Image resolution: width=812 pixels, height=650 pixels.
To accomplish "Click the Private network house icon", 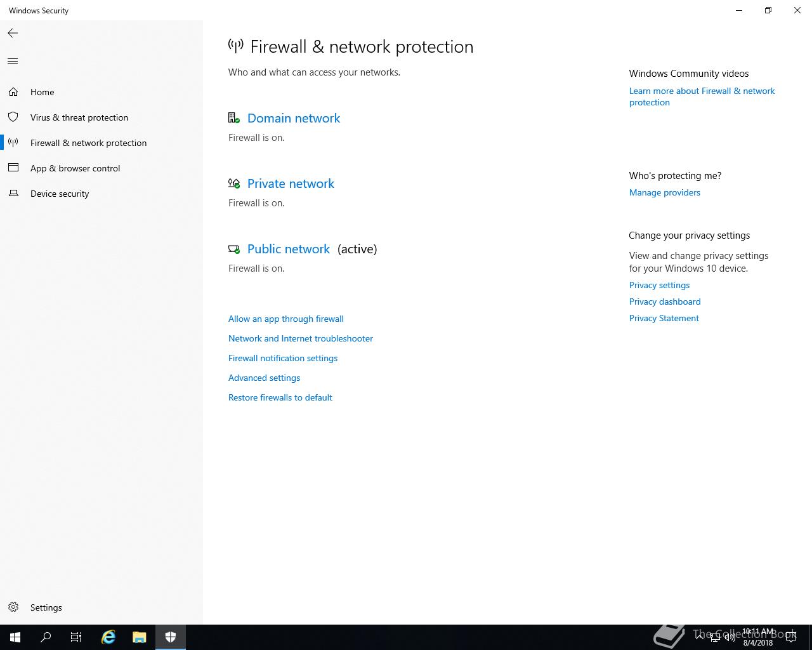I will 234,183.
